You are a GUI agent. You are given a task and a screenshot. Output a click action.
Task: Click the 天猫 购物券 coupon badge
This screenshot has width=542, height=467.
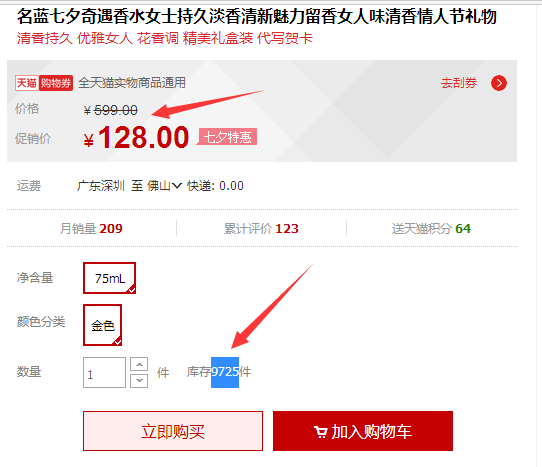tap(44, 83)
